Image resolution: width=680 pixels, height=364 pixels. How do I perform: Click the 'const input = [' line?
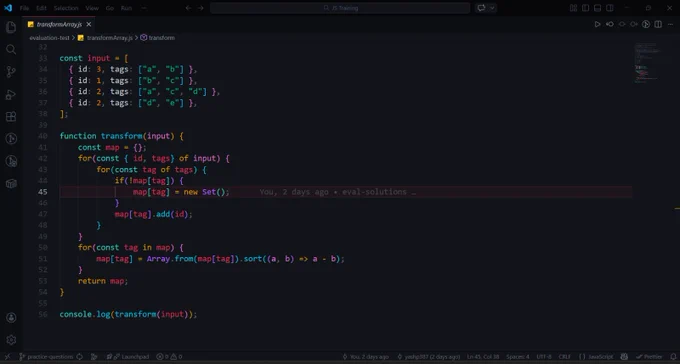(94, 58)
